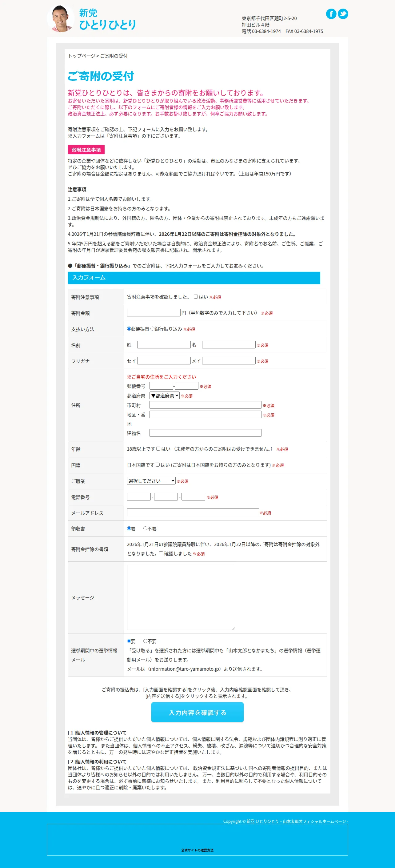Click the 地区・番地 input field
Viewport: 395px width, 868px height.
point(205,415)
